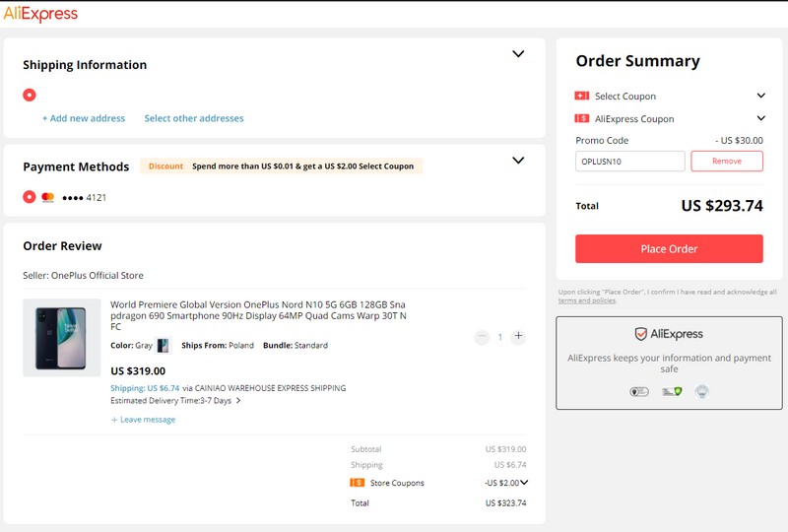
Task: Click the AliExpress shield logo in safety box
Action: 669,334
